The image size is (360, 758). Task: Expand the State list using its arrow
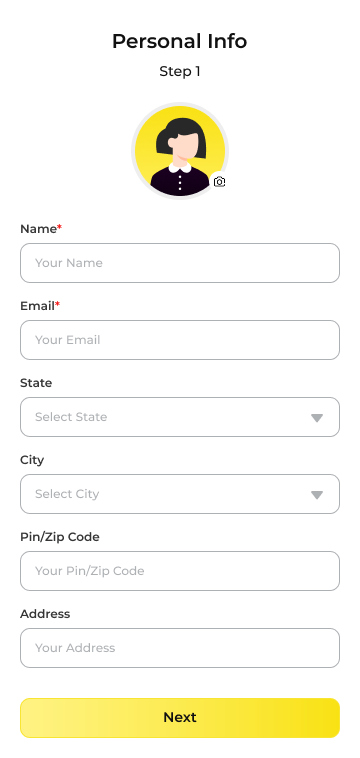pos(317,418)
